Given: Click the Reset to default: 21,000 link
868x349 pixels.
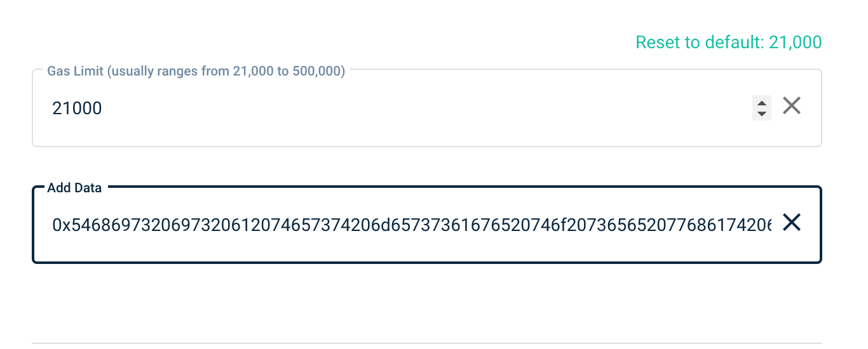Looking at the screenshot, I should pos(728,43).
